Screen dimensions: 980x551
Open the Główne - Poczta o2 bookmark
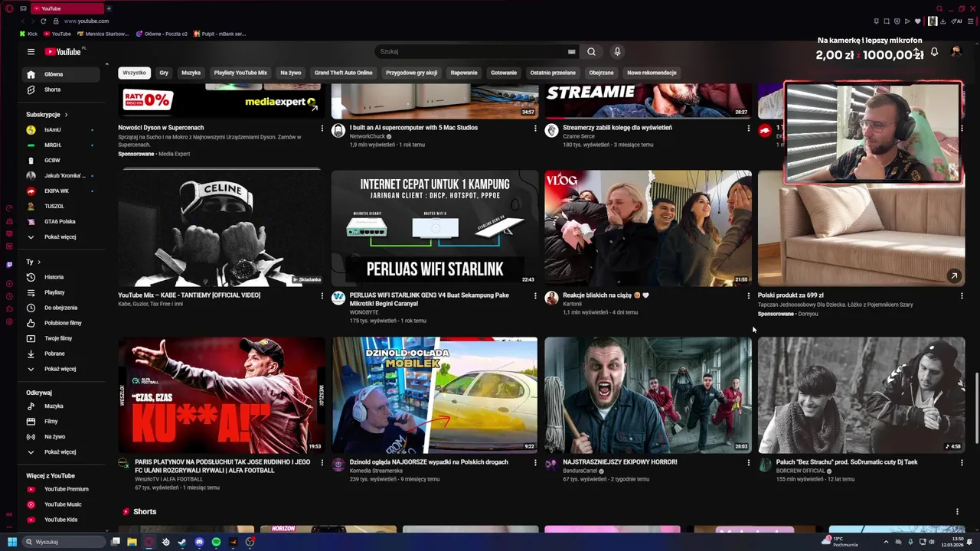(x=162, y=34)
